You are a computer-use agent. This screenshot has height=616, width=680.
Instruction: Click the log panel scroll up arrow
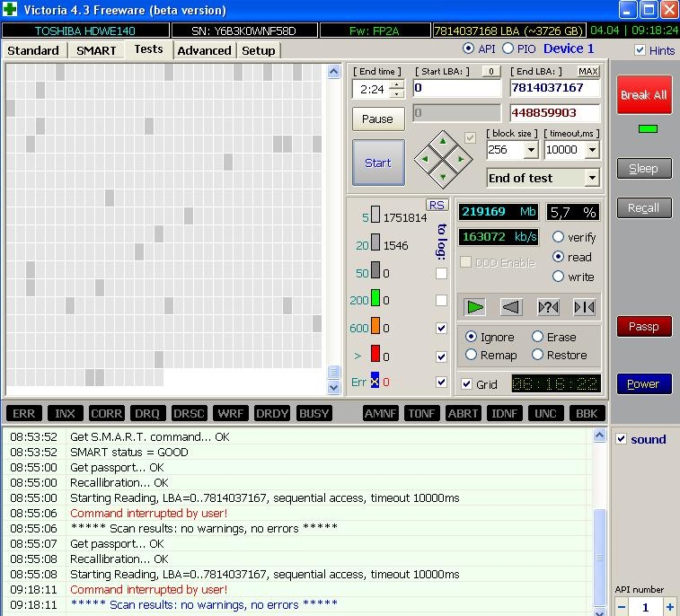[599, 435]
